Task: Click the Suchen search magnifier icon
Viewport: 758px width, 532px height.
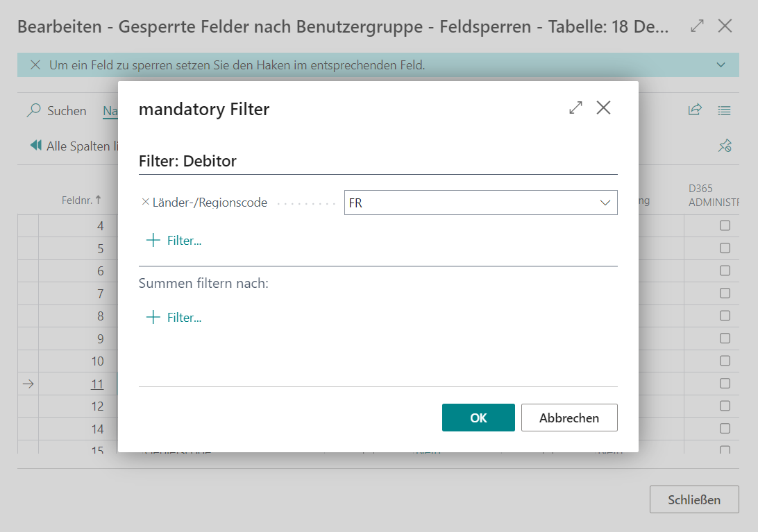Action: coord(33,111)
